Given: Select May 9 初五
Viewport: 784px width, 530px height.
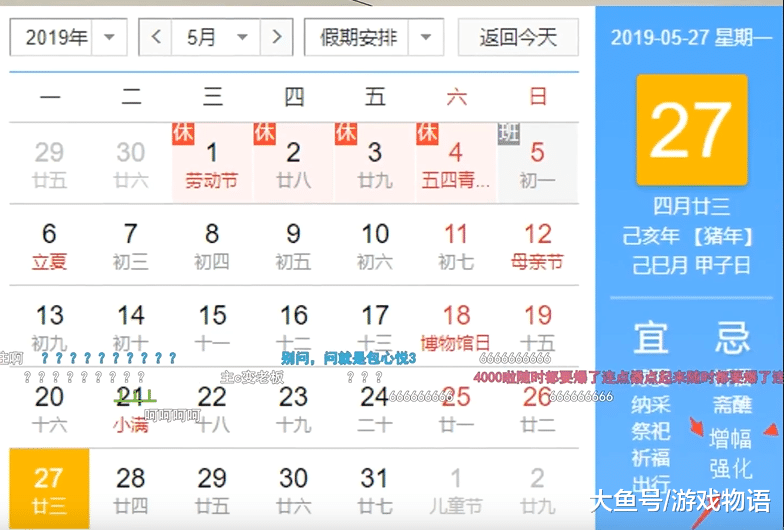Looking at the screenshot, I should pyautogui.click(x=294, y=245).
